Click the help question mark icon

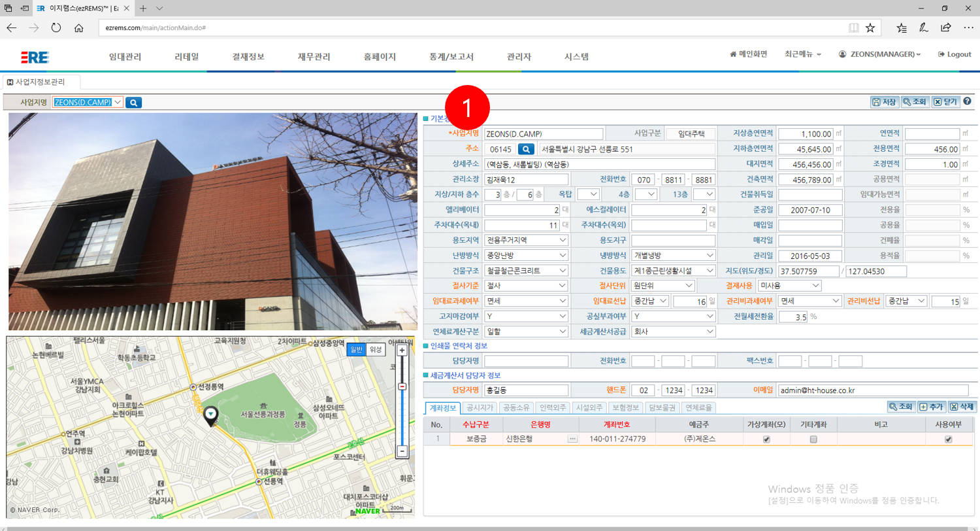coord(966,101)
